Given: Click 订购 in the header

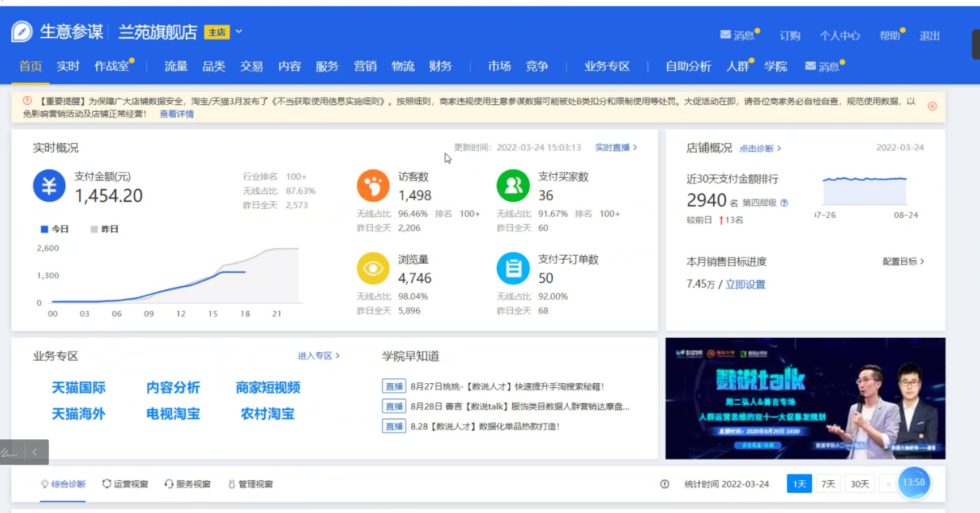Looking at the screenshot, I should [x=790, y=36].
